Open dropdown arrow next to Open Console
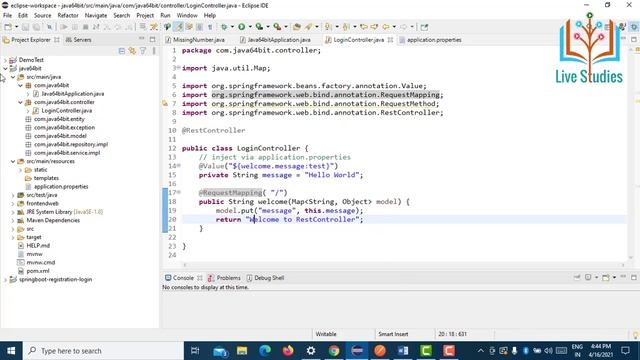 pos(614,278)
